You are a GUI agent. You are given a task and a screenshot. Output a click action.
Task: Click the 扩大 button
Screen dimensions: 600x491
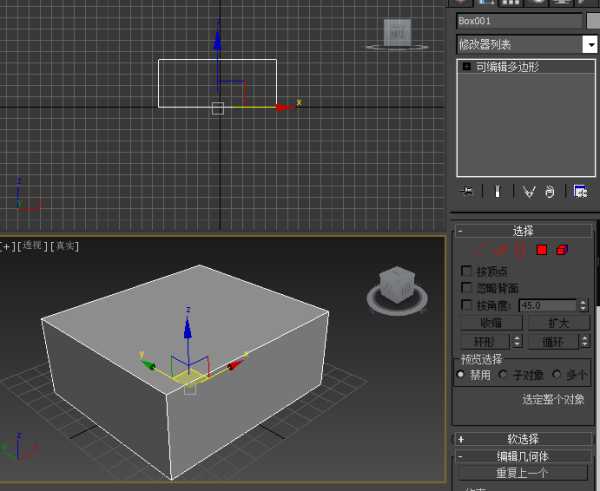(558, 323)
